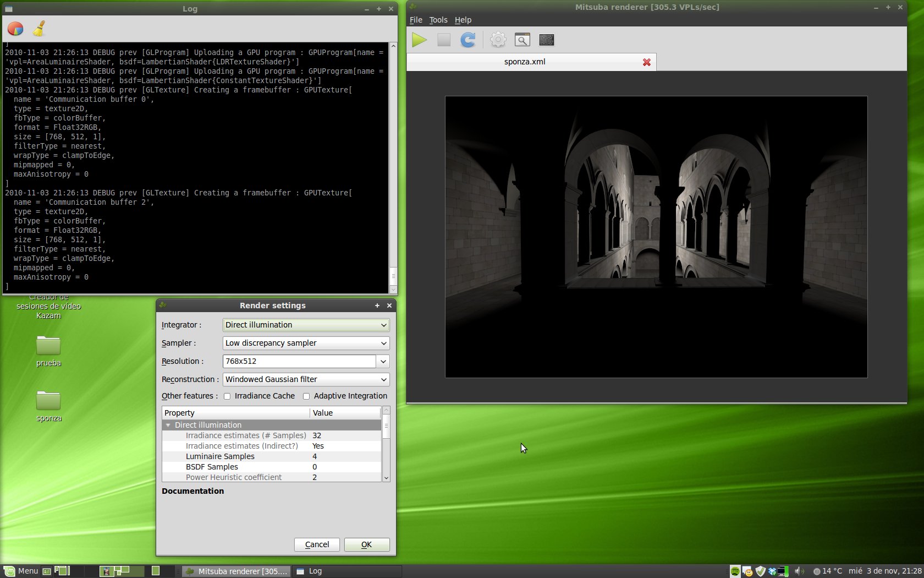The width and height of the screenshot is (924, 578).
Task: Open the File menu in Mitsuba
Action: coord(416,20)
